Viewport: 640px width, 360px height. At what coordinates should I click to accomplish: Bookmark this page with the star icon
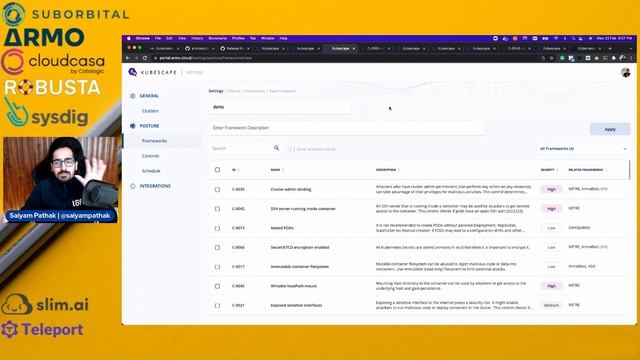click(551, 58)
